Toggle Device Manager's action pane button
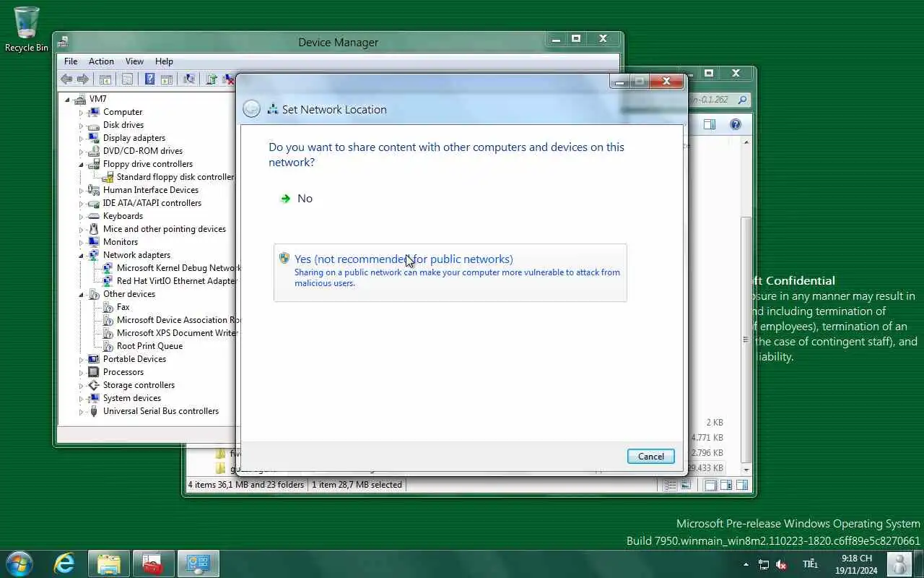924x578 pixels. pos(167,79)
